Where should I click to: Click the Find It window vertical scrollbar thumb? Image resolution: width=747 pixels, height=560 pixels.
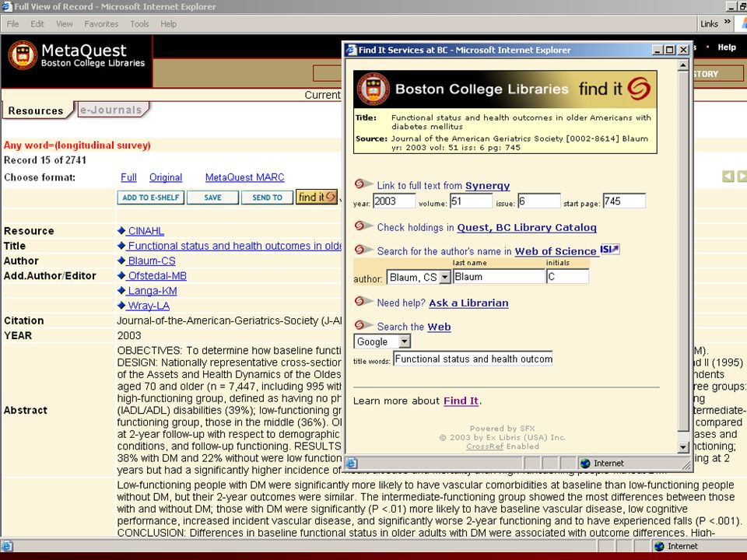682,252
